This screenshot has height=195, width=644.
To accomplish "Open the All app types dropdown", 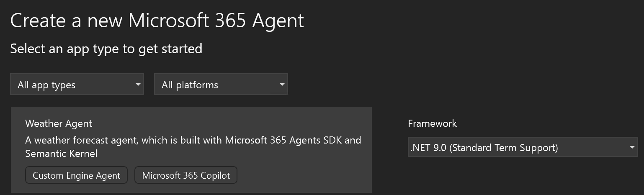I will 77,85.
